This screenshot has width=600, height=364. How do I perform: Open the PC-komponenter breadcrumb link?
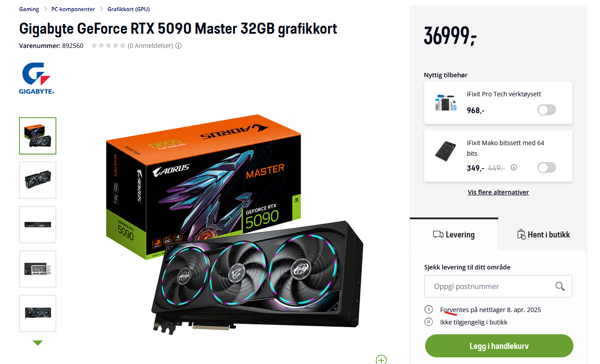click(73, 9)
